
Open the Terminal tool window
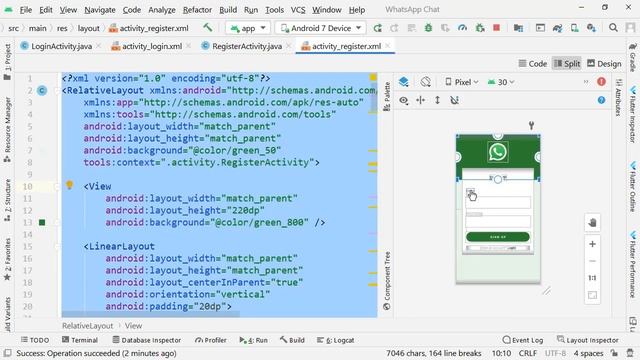pyautogui.click(x=80, y=340)
